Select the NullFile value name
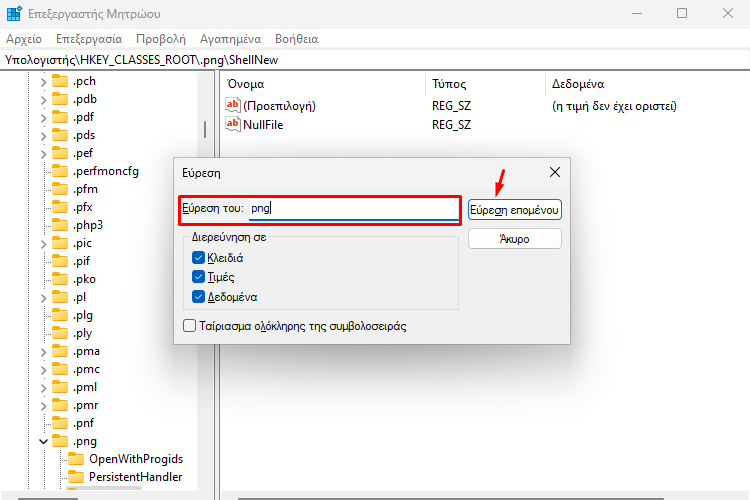The height and width of the screenshot is (500, 750). tap(263, 125)
